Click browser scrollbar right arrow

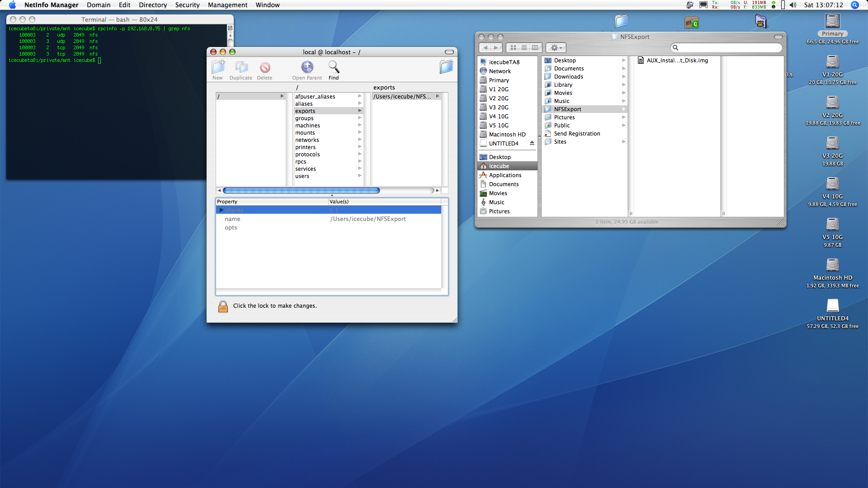[438, 191]
